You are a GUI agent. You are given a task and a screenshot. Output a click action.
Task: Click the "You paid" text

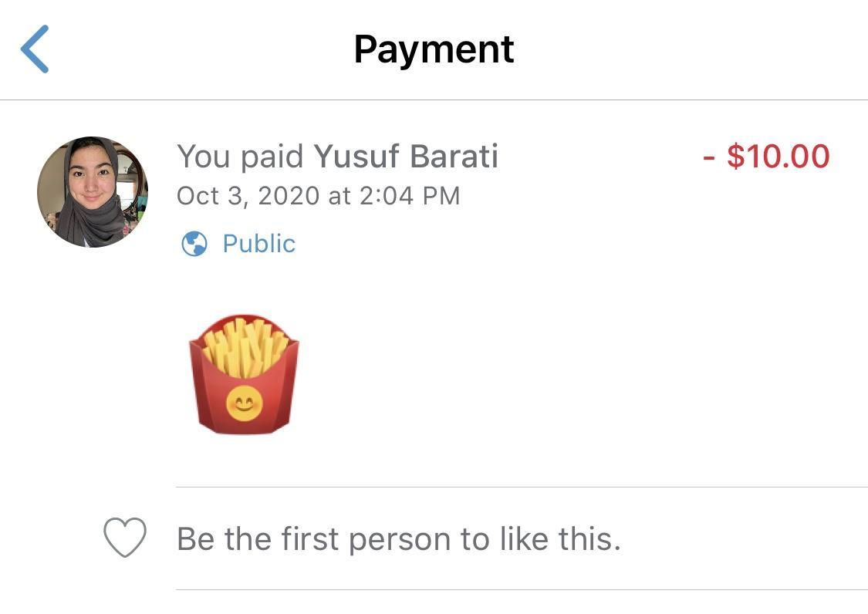[240, 157]
